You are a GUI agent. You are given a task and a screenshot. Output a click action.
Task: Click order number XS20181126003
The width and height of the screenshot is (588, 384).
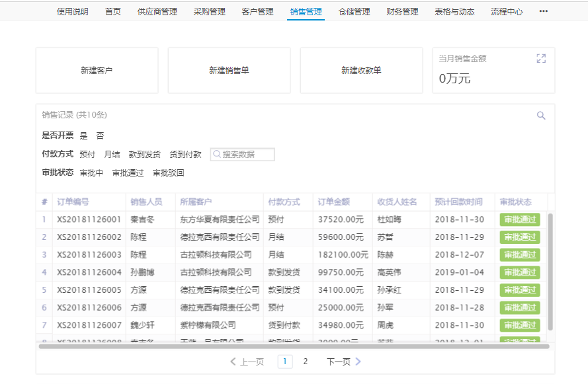89,254
